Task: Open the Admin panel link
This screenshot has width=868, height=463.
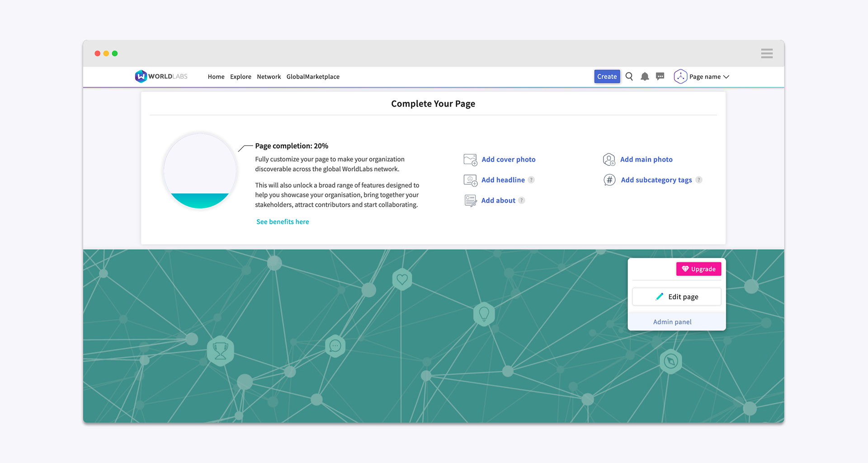Action: (x=672, y=322)
